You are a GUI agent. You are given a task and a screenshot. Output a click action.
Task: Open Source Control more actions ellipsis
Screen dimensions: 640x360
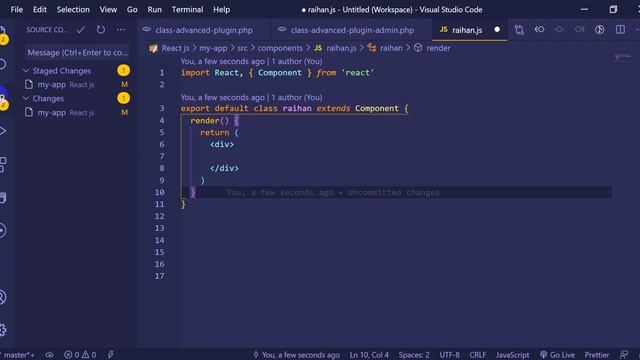pyautogui.click(x=121, y=29)
